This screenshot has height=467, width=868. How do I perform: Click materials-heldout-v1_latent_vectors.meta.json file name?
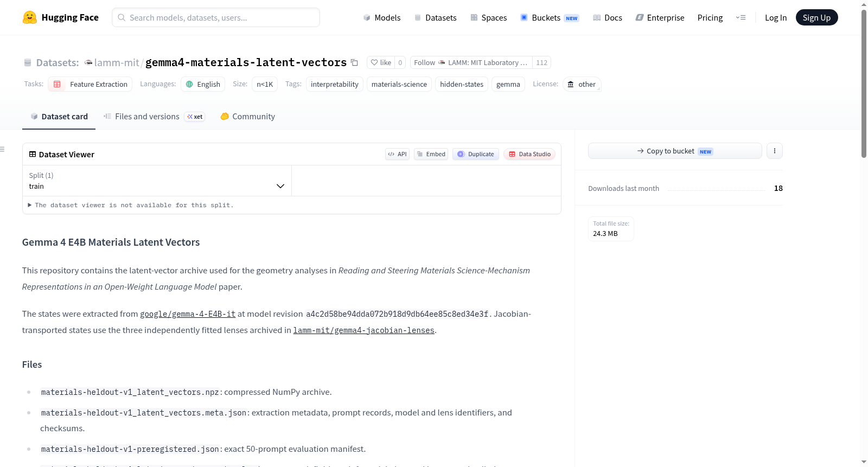click(144, 413)
